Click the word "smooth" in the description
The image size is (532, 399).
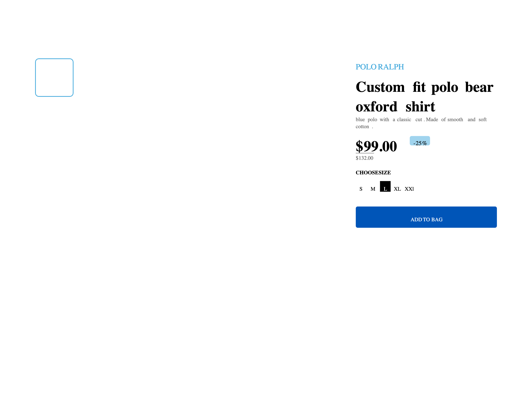pyautogui.click(x=455, y=120)
